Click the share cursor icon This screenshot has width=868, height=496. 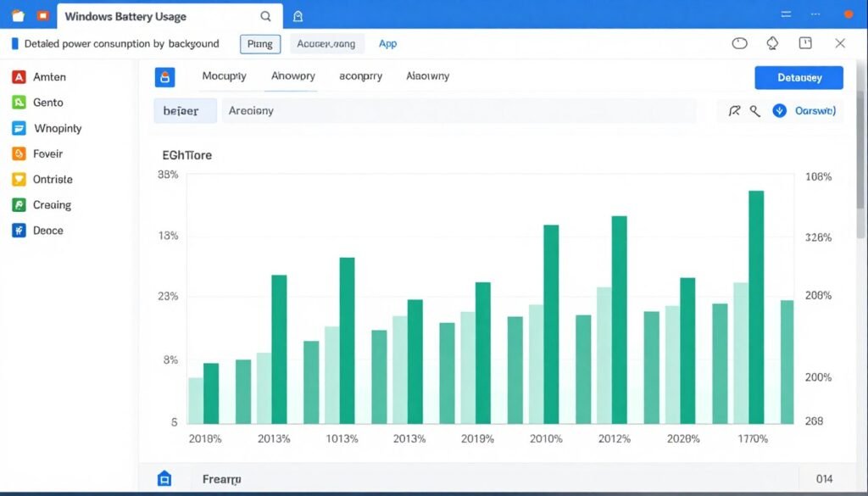[736, 110]
